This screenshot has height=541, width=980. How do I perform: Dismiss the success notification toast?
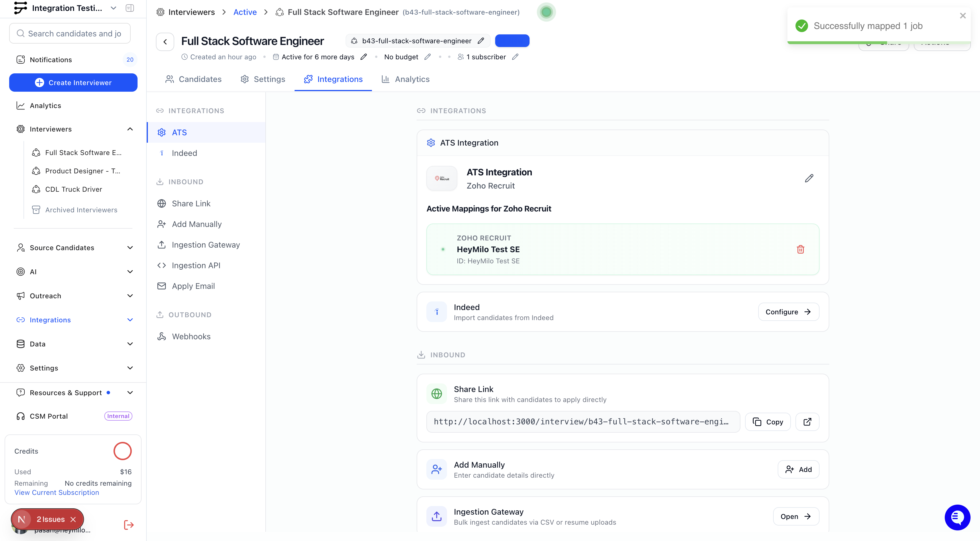click(x=963, y=15)
